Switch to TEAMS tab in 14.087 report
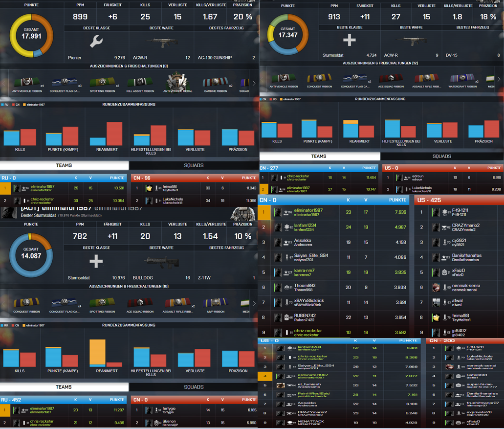This screenshot has height=429, width=504. click(64, 387)
